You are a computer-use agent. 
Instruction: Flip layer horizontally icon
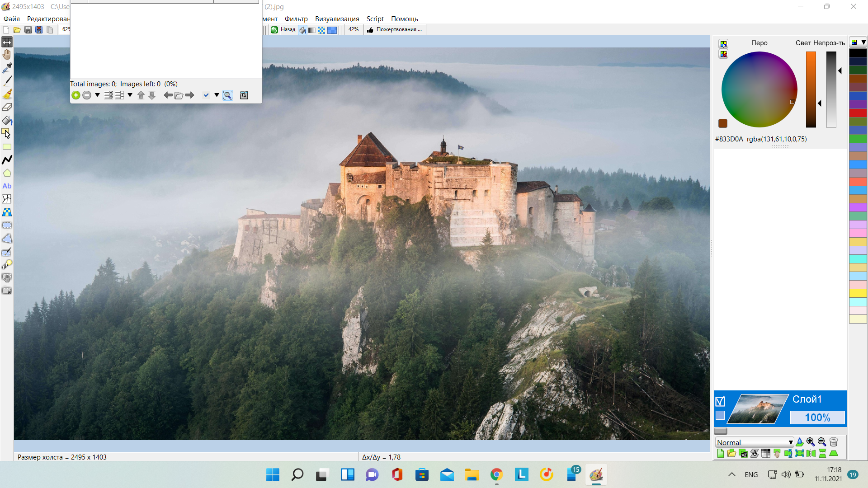pos(811,453)
